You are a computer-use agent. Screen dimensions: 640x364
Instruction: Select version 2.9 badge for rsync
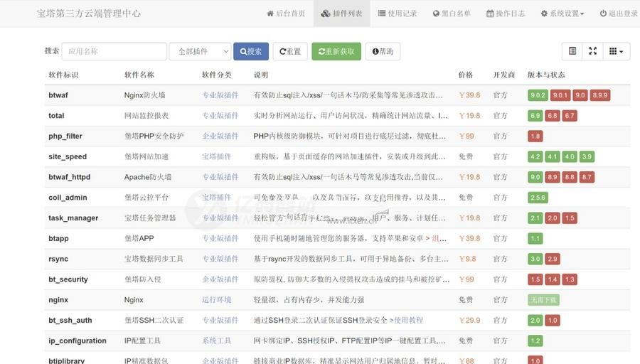[553, 259]
